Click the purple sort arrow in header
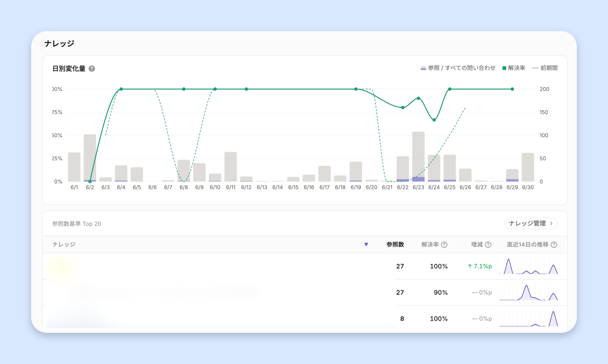608x364 pixels. pos(366,244)
